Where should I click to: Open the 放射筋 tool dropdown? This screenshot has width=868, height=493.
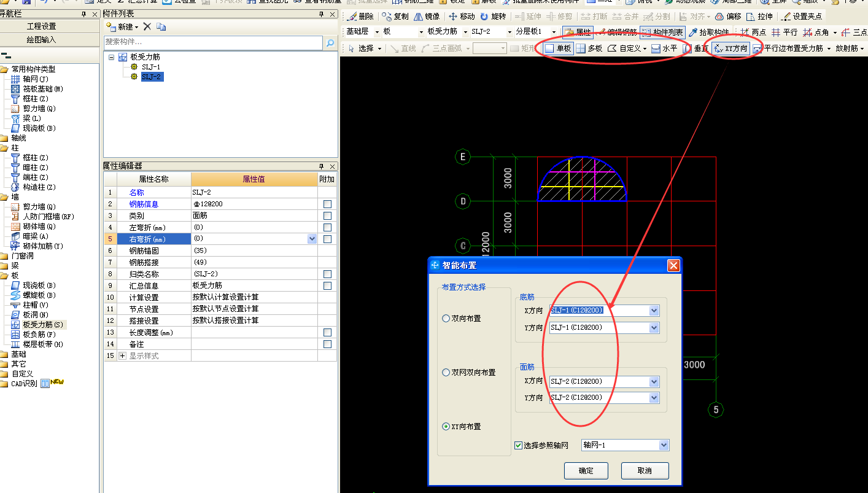(x=861, y=48)
